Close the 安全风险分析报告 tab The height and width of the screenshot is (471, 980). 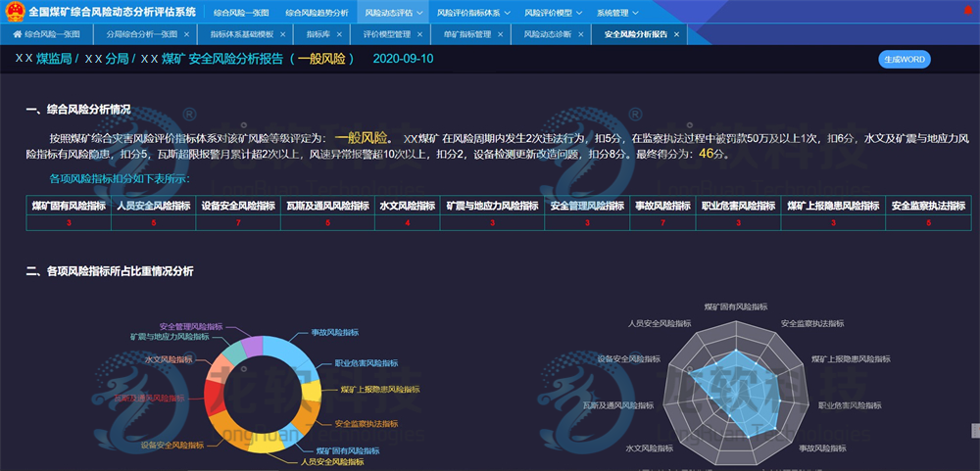coord(676,33)
